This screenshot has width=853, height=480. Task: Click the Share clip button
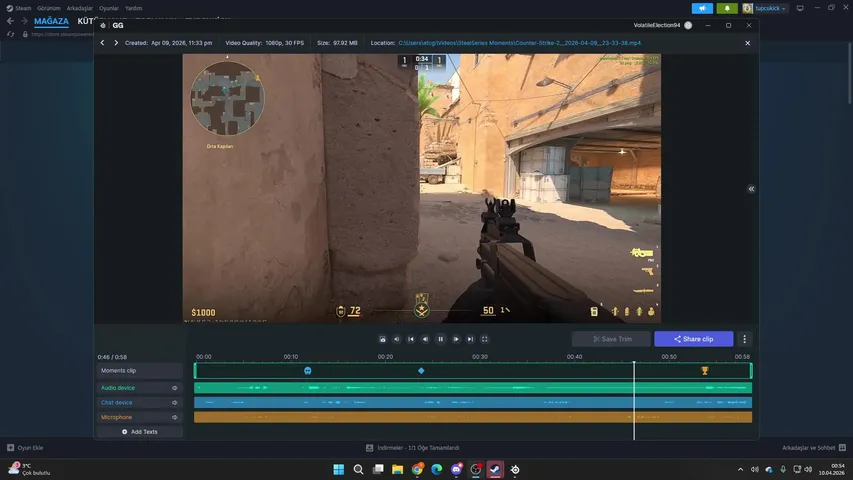[694, 339]
